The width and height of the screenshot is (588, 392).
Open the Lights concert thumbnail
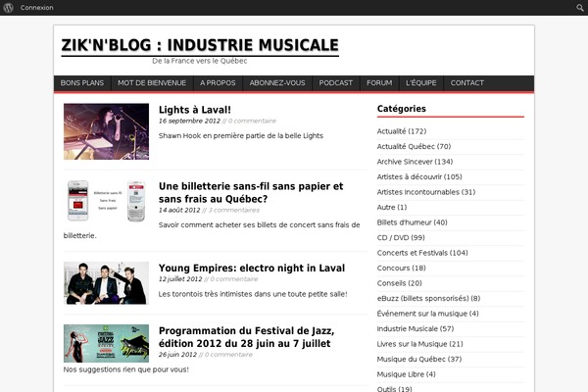coord(106,131)
